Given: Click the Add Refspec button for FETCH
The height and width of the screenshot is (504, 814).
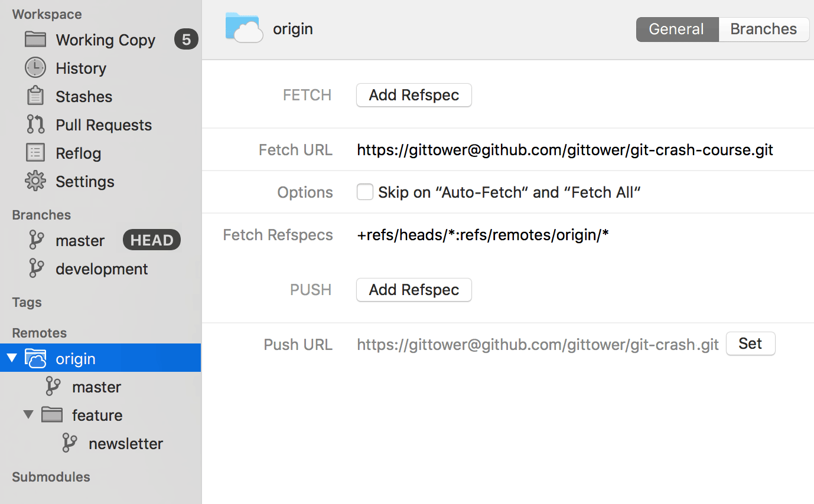Looking at the screenshot, I should pos(413,95).
